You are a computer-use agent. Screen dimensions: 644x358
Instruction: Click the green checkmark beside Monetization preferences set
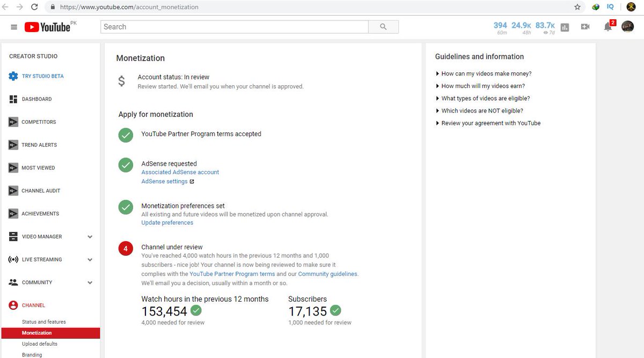[126, 207]
